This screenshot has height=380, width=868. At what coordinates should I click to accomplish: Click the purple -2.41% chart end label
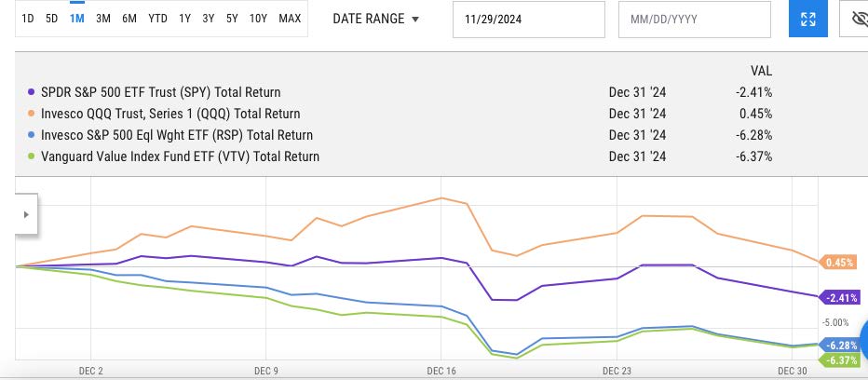[840, 298]
